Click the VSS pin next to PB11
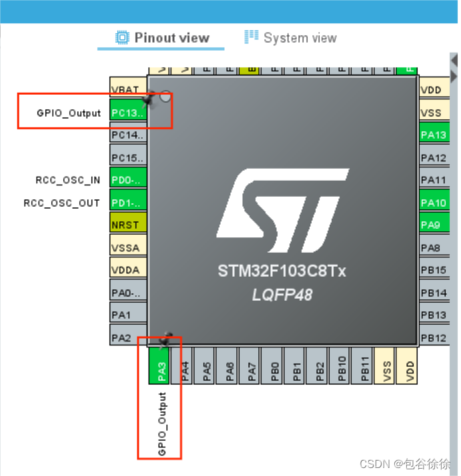Viewport: 461px width, 476px height. pos(384,366)
